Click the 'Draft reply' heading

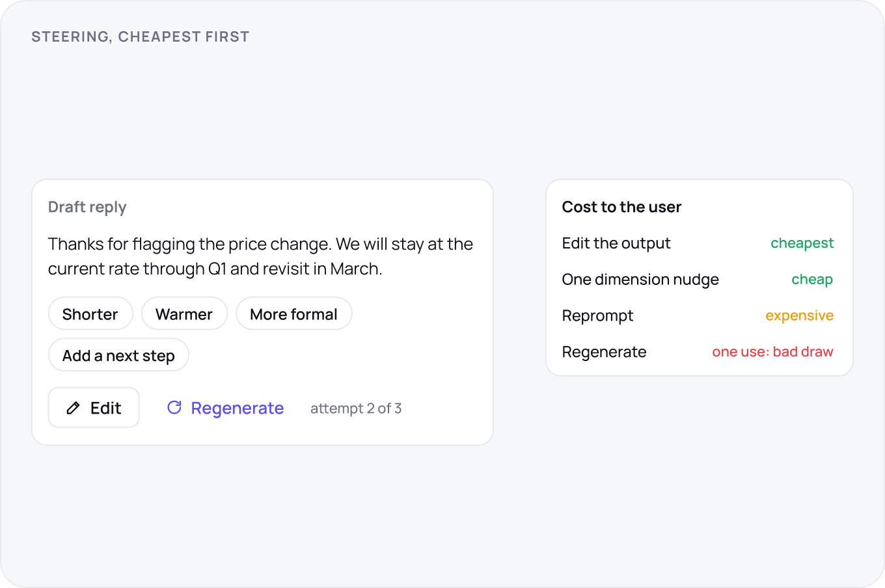(x=87, y=207)
